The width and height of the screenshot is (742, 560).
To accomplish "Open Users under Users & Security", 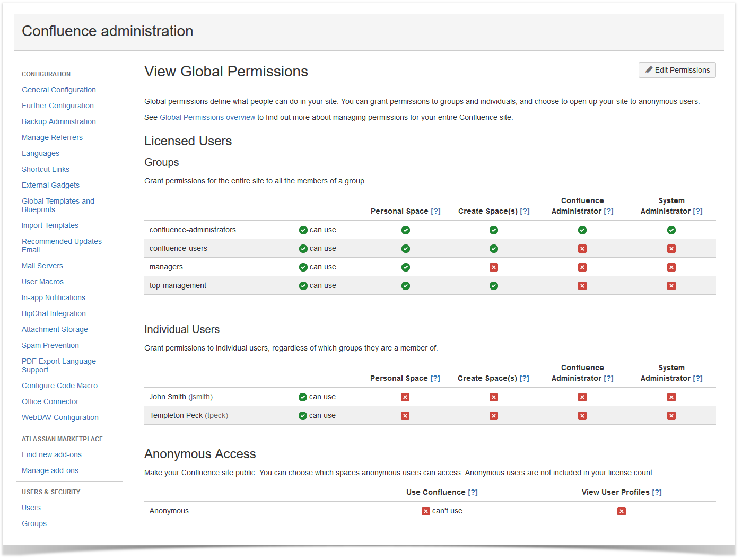I will [31, 507].
